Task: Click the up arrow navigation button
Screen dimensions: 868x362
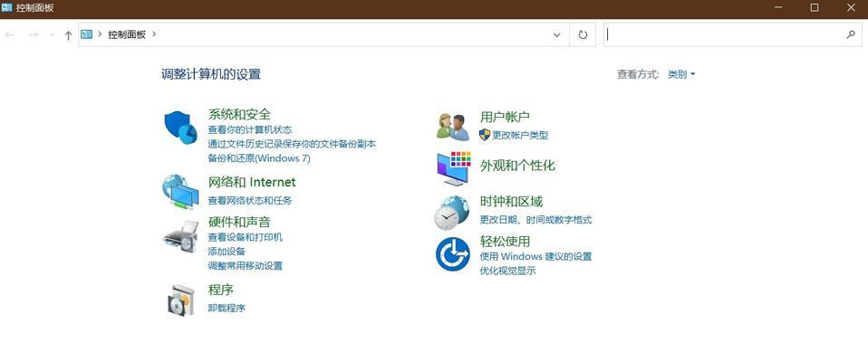Action: tap(68, 34)
